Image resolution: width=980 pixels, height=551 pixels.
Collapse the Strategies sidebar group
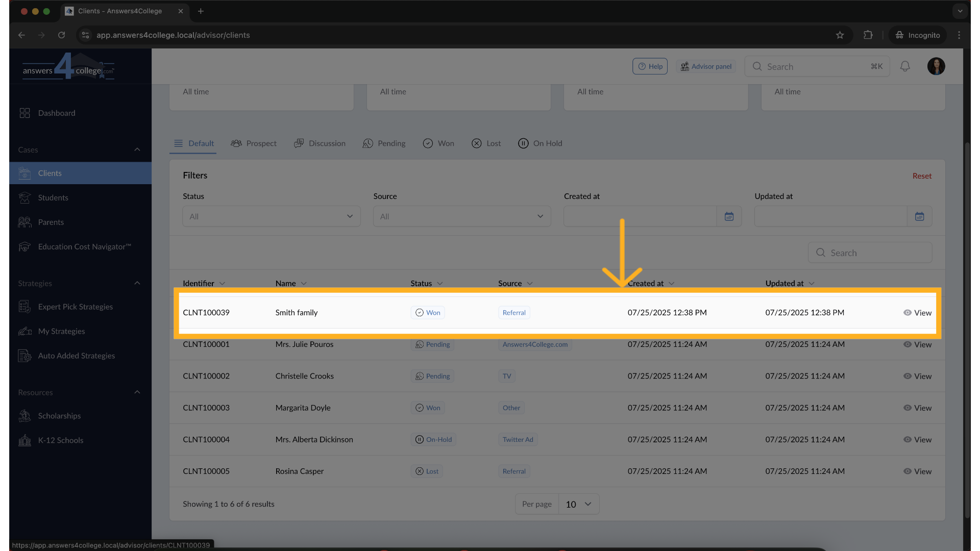(137, 283)
